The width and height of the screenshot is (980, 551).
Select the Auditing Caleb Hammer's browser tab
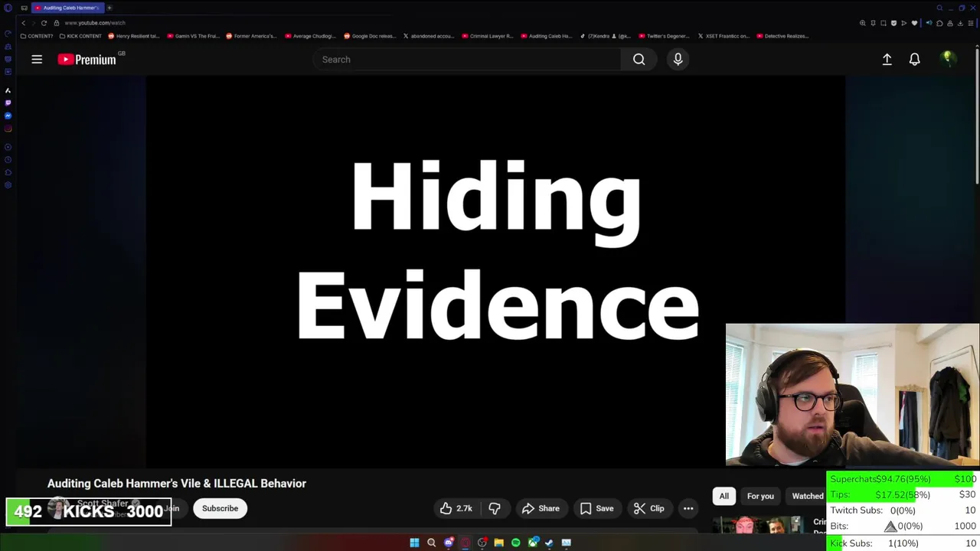click(67, 8)
